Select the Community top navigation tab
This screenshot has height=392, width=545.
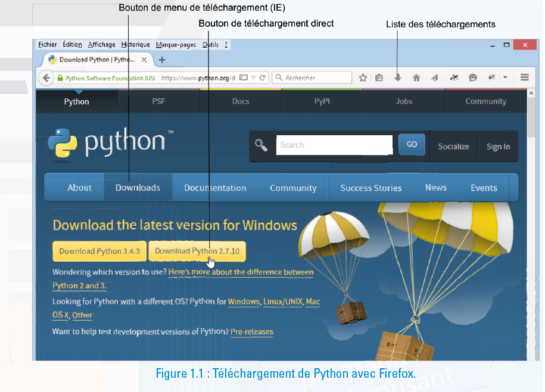(x=486, y=101)
